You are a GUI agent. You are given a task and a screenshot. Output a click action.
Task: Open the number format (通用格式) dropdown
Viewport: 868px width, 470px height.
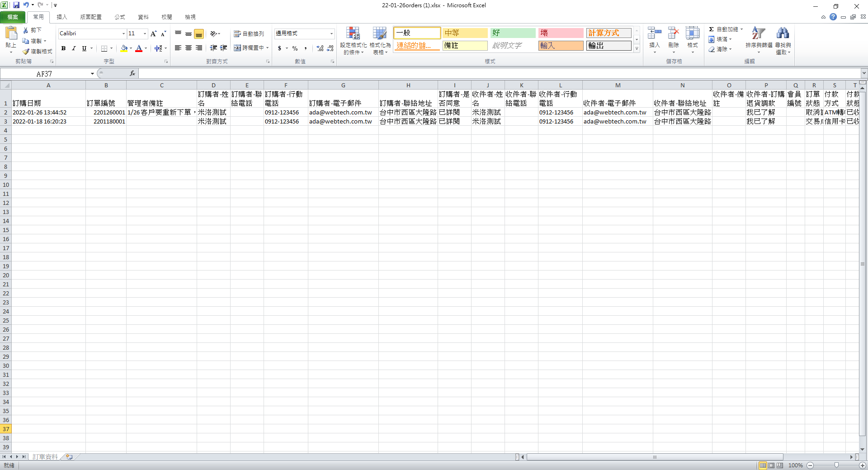coord(331,33)
